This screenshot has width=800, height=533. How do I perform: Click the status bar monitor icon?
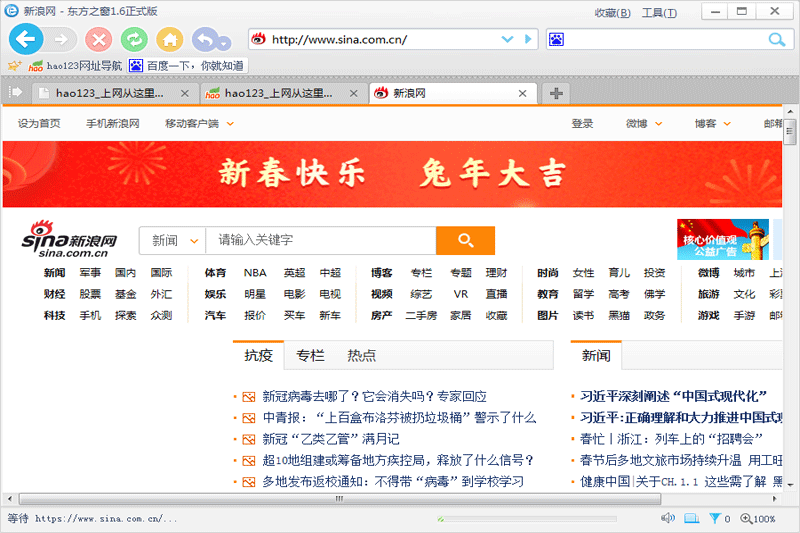tap(691, 519)
